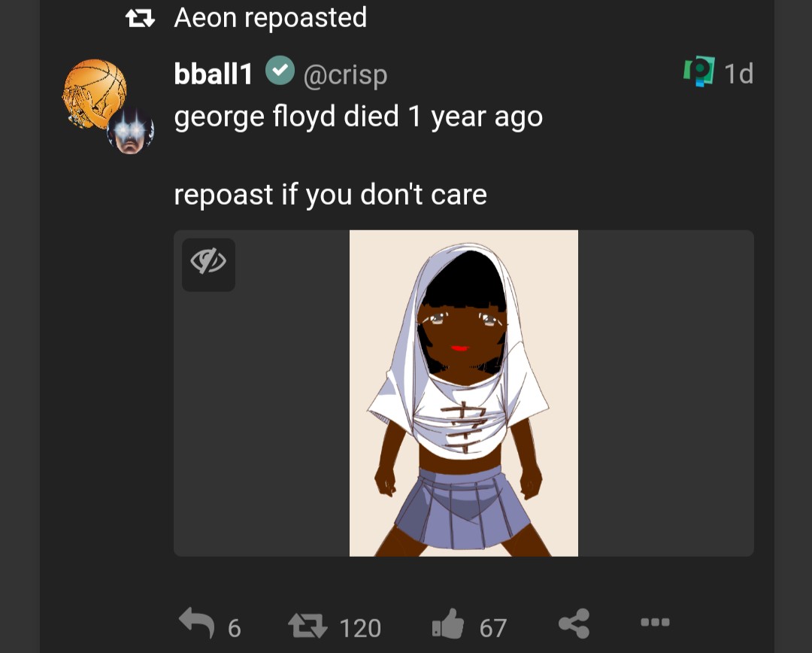Repost using the echo arrows icon
This screenshot has width=812, height=653.
pyautogui.click(x=308, y=625)
